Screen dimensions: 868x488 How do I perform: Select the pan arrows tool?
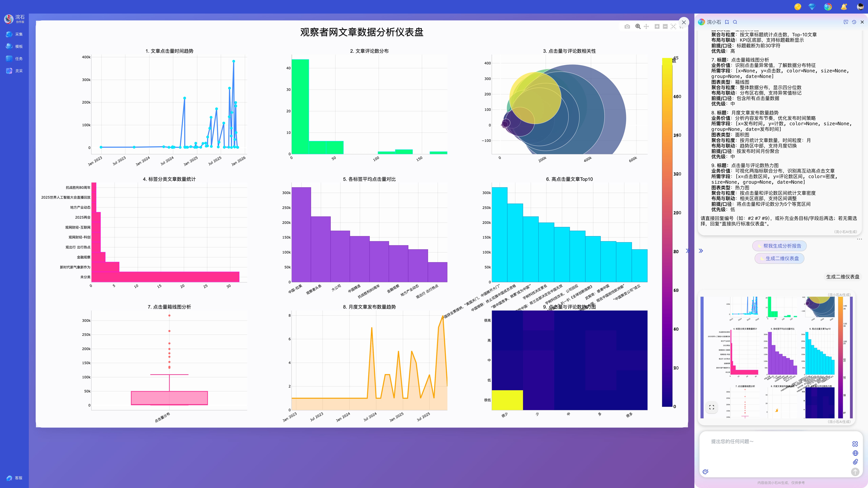tap(646, 27)
